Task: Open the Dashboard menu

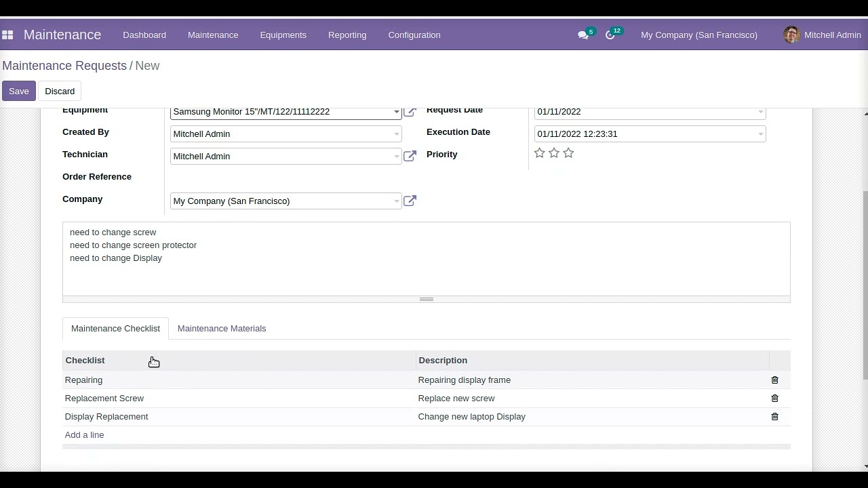Action: pos(144,35)
